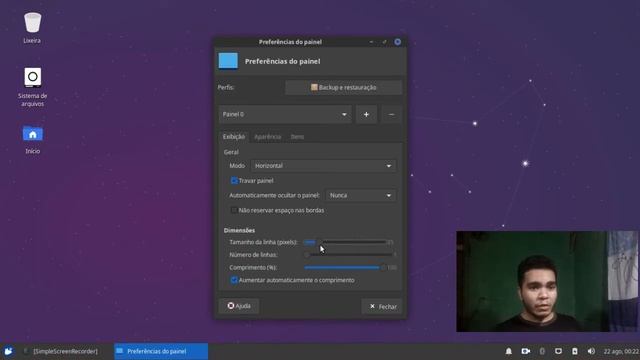Expand the Painel 0 selection dropdown
The width and height of the screenshot is (640, 360).
click(285, 115)
